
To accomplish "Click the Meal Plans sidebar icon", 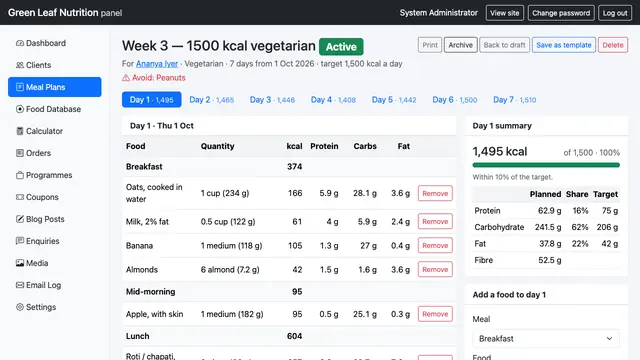I will (20, 87).
